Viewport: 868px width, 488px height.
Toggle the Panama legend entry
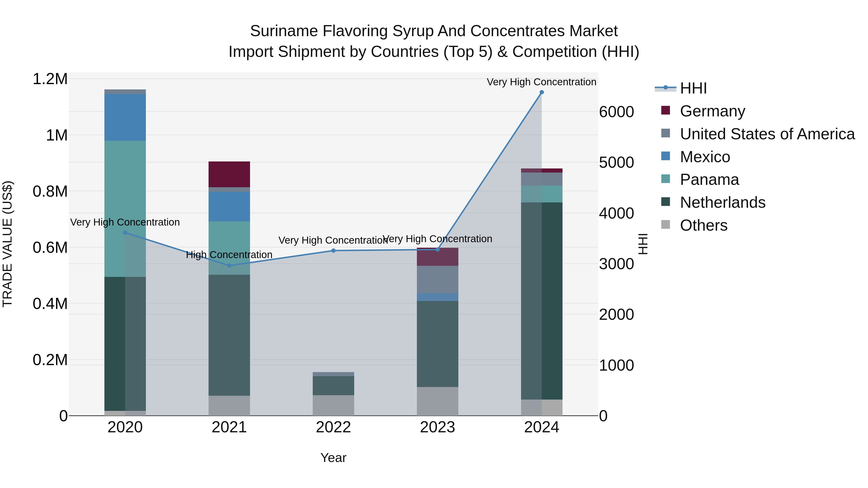click(x=700, y=180)
